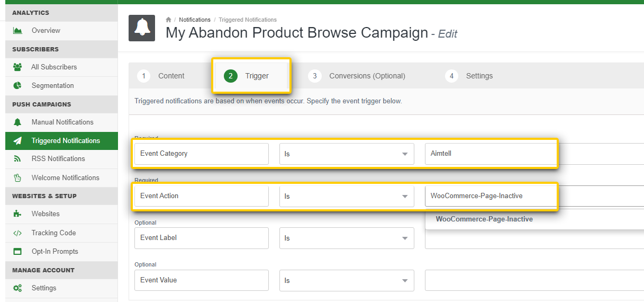
Task: Click the Opt-In Prompts window icon
Action: 17,252
